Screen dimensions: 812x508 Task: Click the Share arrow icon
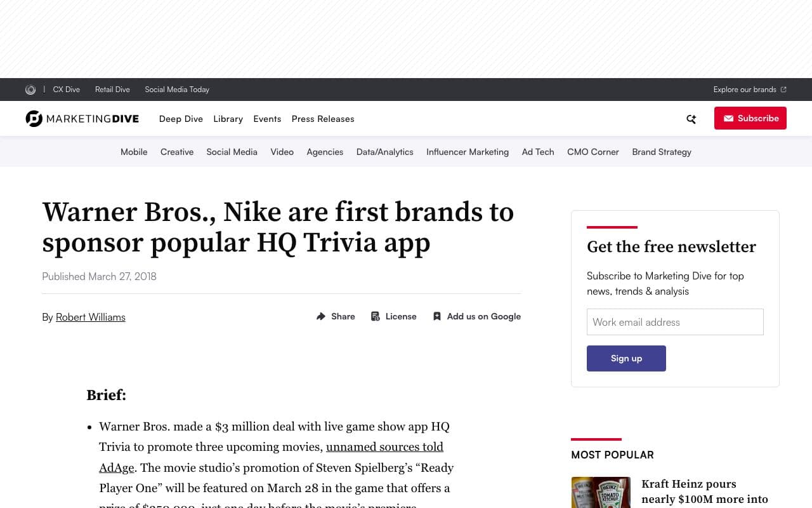coord(321,316)
